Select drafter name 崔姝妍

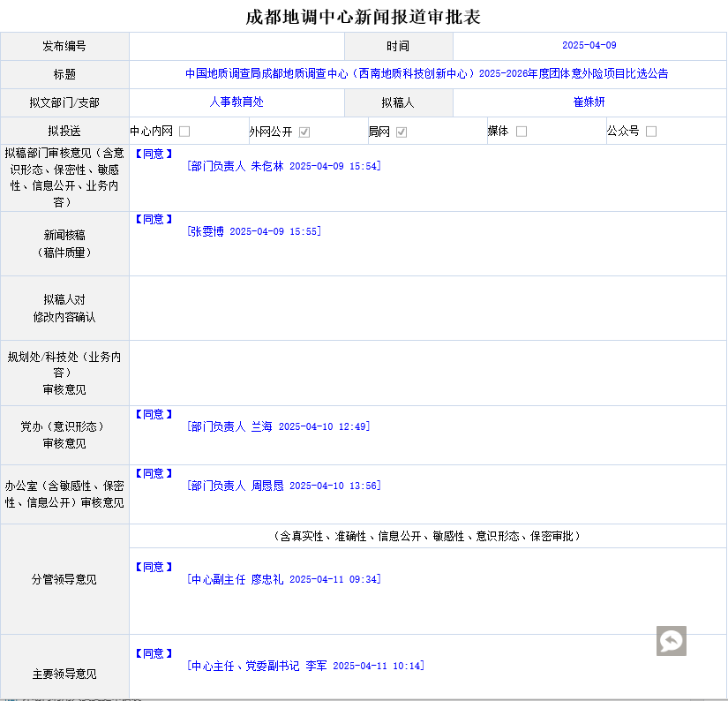pos(589,102)
